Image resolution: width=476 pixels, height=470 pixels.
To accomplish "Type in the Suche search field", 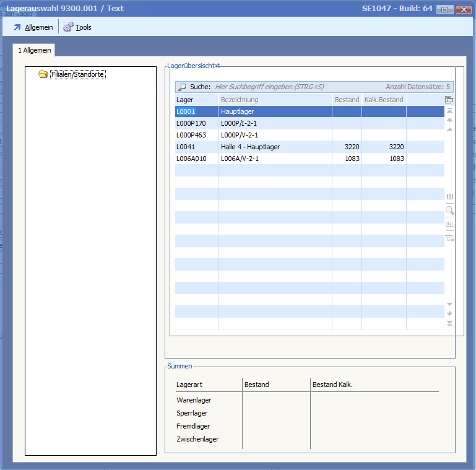I will [297, 87].
